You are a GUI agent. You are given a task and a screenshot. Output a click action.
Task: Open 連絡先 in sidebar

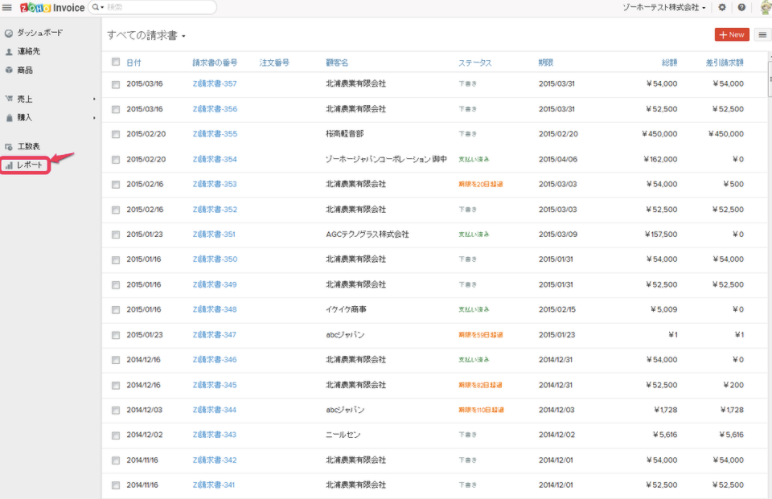tap(29, 51)
